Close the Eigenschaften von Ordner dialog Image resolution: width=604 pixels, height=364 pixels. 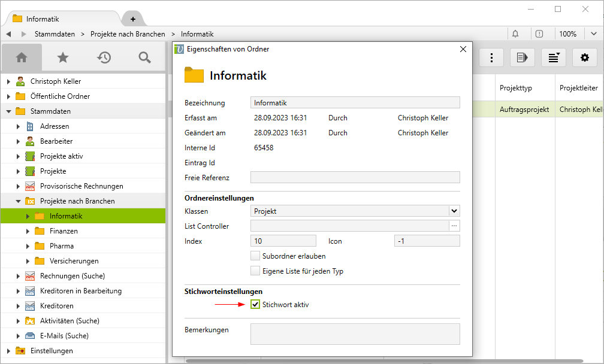pos(463,49)
